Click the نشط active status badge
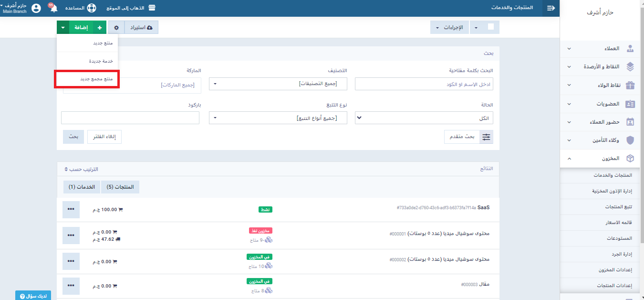644x300 pixels. [265, 209]
